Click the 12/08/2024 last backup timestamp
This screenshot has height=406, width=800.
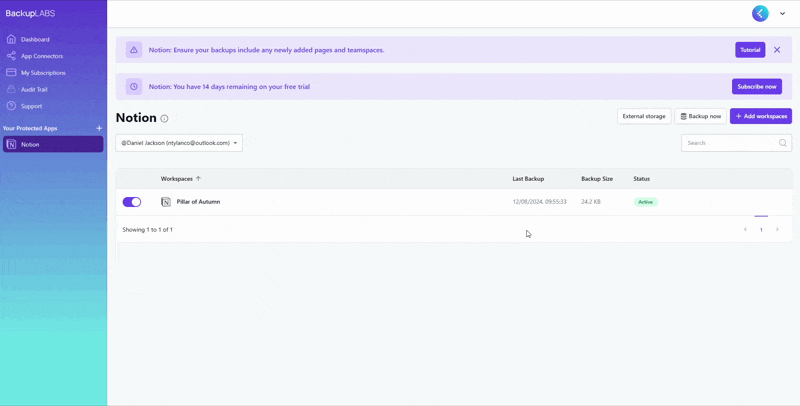[x=539, y=202]
